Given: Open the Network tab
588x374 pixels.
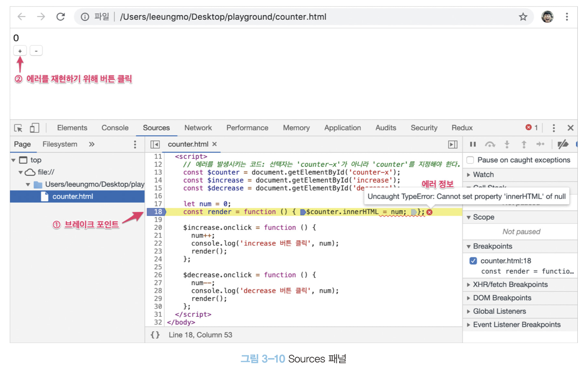Looking at the screenshot, I should (198, 128).
